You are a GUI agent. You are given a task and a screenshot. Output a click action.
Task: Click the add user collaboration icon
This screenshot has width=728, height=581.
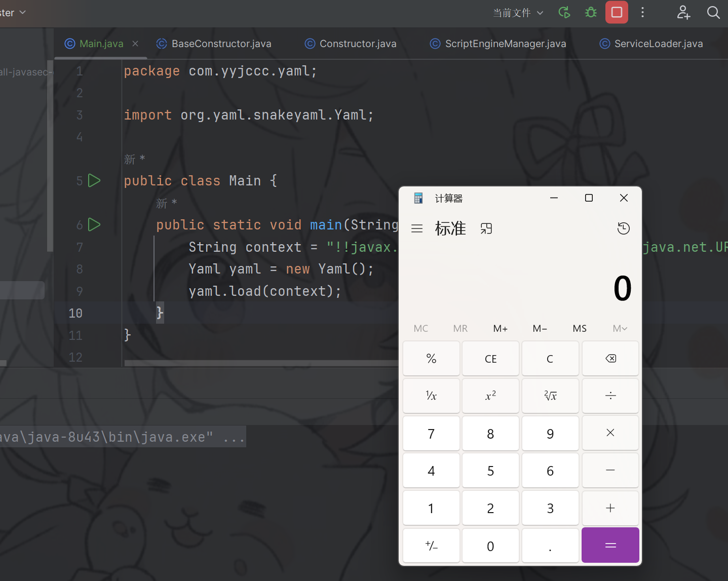683,12
